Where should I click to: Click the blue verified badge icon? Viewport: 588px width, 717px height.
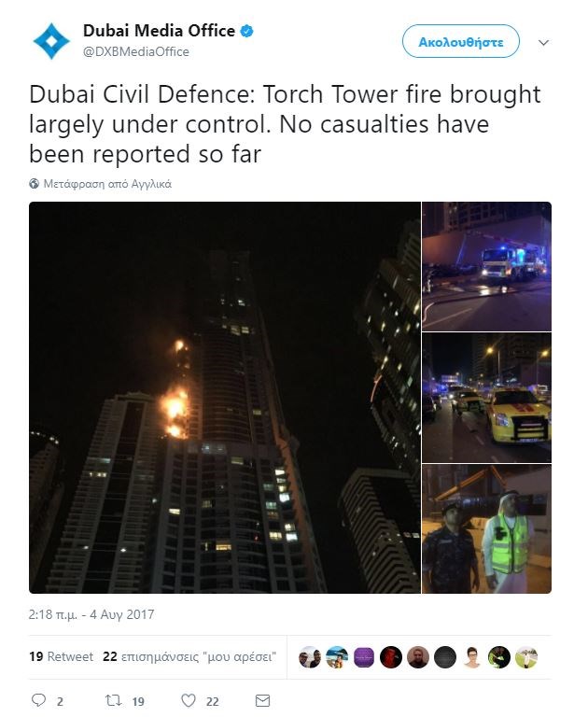pos(247,31)
